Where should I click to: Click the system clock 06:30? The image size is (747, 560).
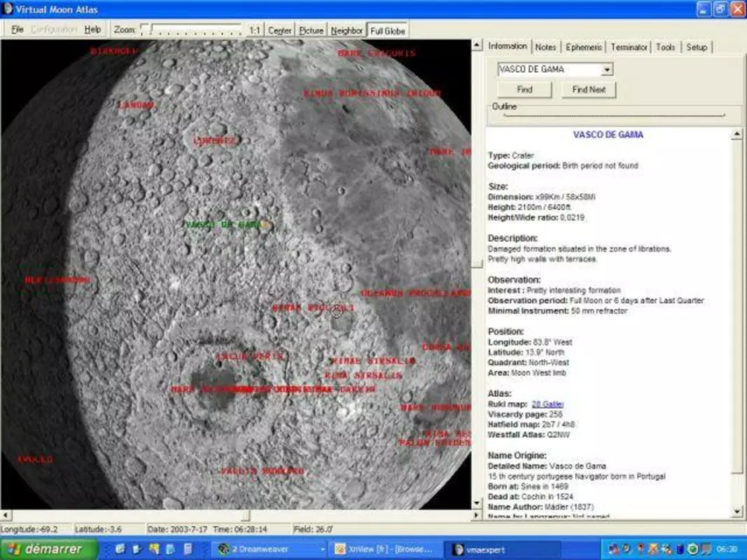tap(726, 549)
